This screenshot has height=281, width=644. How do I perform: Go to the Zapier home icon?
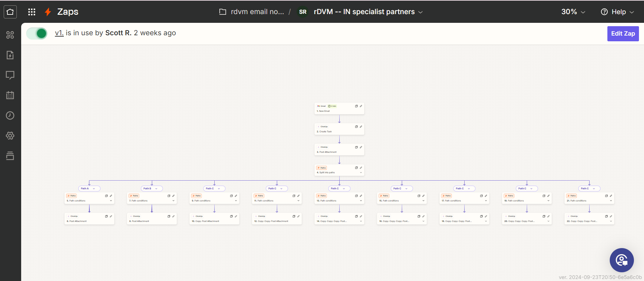pos(10,12)
